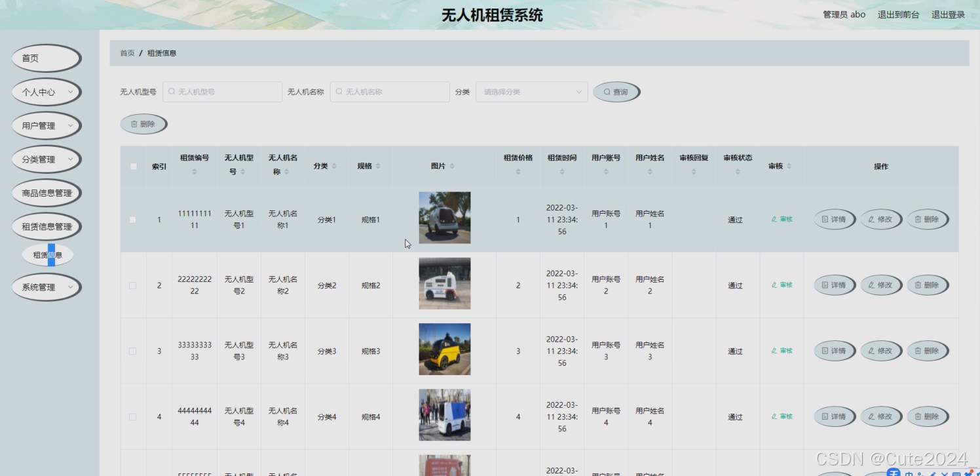Check the checkbox for row 4
The image size is (980, 476).
(133, 417)
